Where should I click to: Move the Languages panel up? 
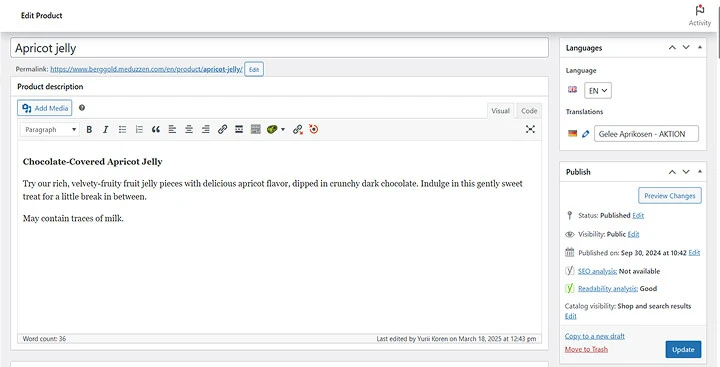672,47
